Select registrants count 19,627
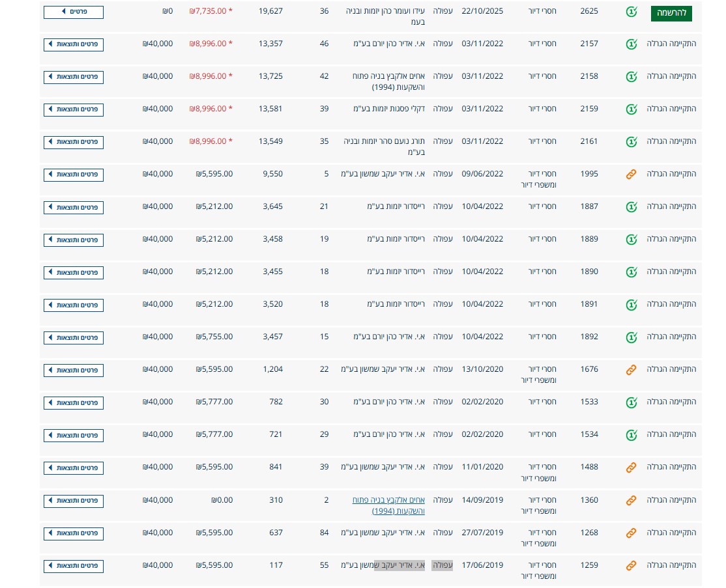 tap(270, 11)
